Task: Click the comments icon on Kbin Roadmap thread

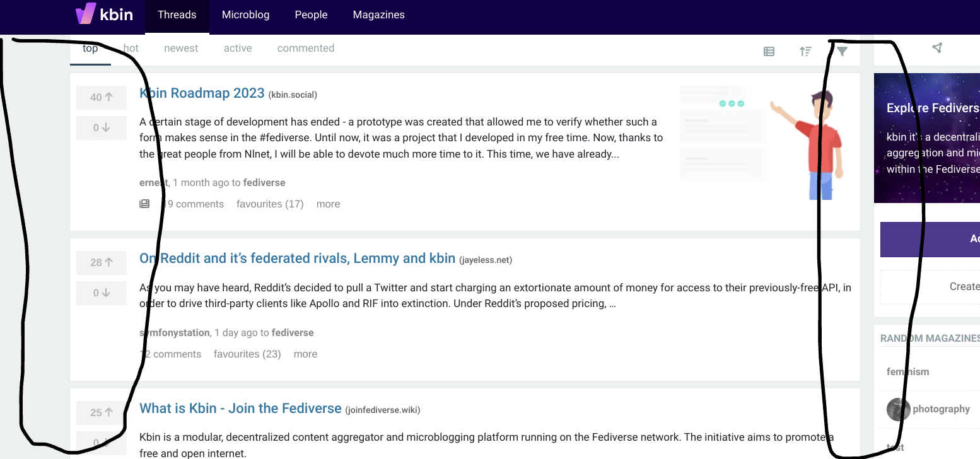Action: click(x=145, y=203)
